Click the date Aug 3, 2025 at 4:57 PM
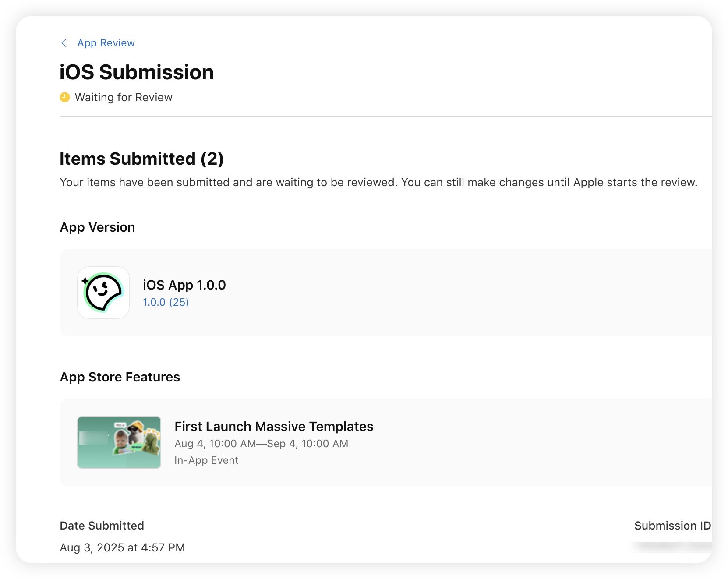Image resolution: width=728 pixels, height=579 pixels. click(x=122, y=547)
